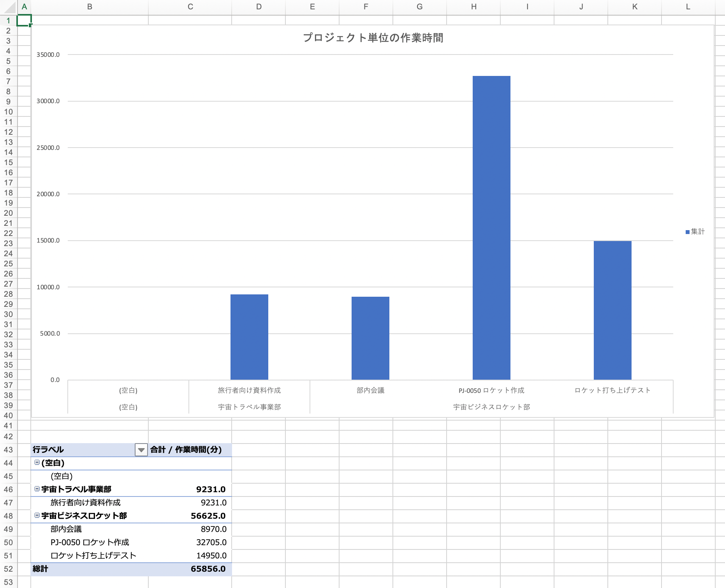Open the 行ラベル filter dropdown
This screenshot has width=725, height=588.
[x=141, y=450]
